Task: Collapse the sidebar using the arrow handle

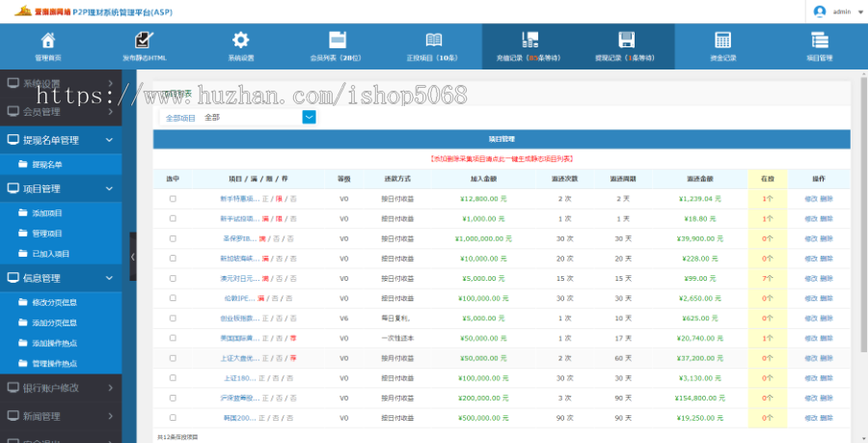Action: pos(133,258)
